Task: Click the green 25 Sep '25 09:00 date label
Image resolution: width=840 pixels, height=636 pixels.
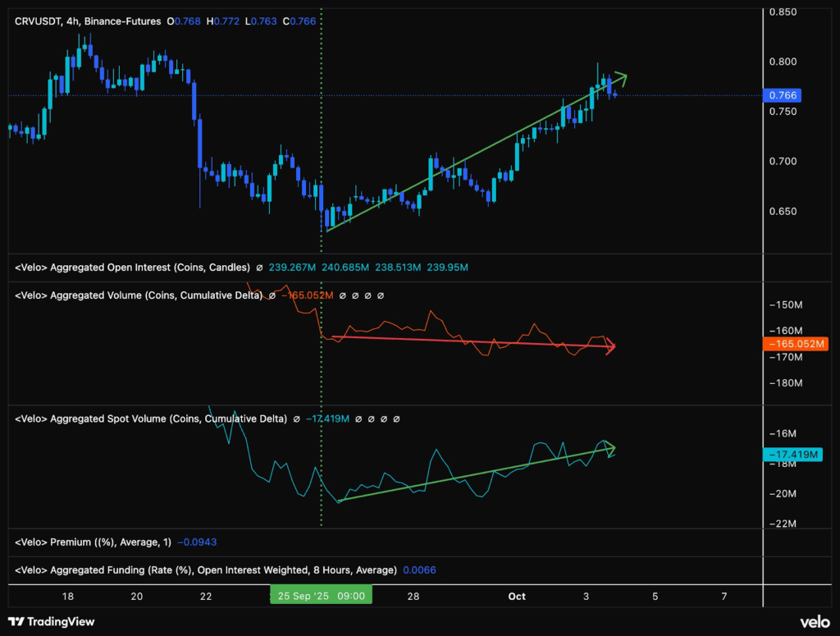Action: click(321, 596)
